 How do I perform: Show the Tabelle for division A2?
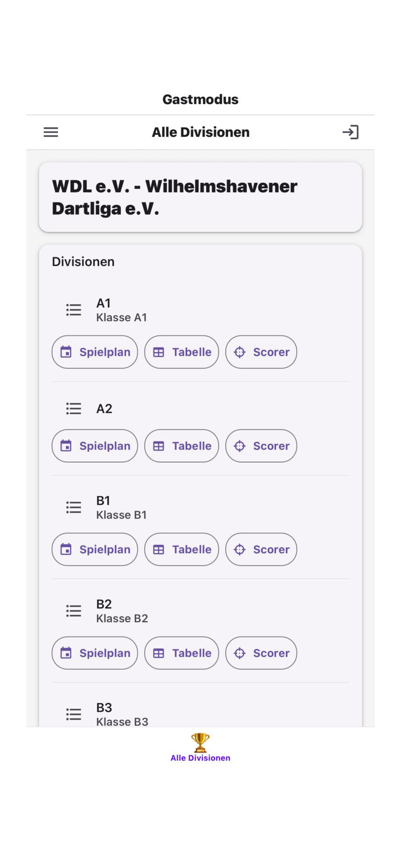(x=182, y=446)
